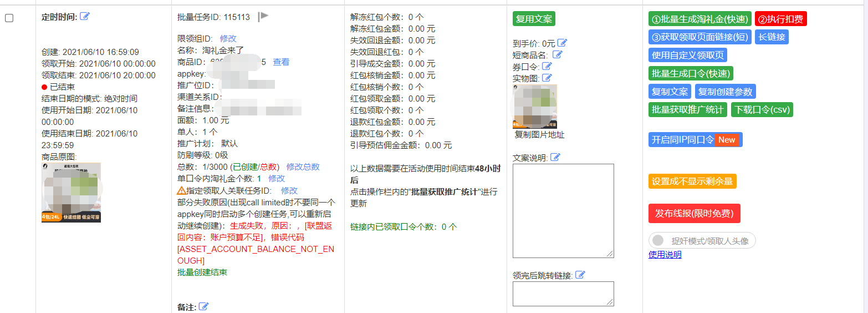Click 使用自定义领取页 button
Viewport: 868px width, 313px height.
click(x=688, y=55)
